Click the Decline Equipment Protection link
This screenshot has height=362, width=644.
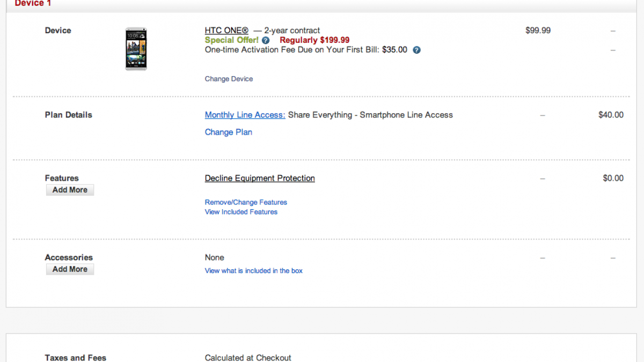(x=260, y=178)
